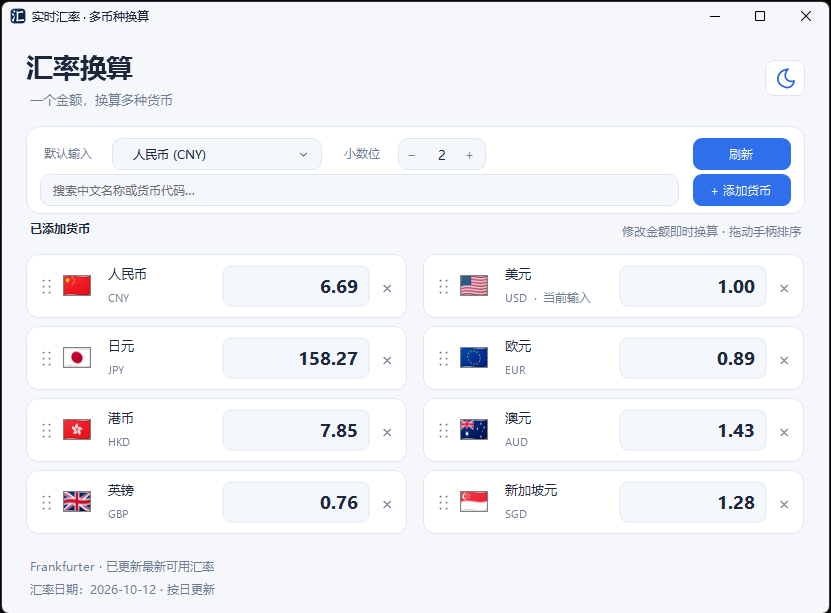The image size is (831, 613).
Task: Click the China flag icon
Action: coord(77,286)
